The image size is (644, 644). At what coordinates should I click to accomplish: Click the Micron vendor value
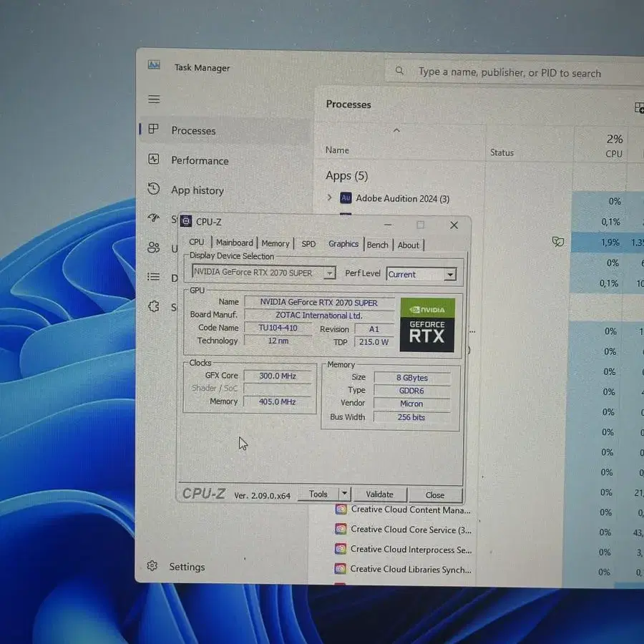coord(411,404)
